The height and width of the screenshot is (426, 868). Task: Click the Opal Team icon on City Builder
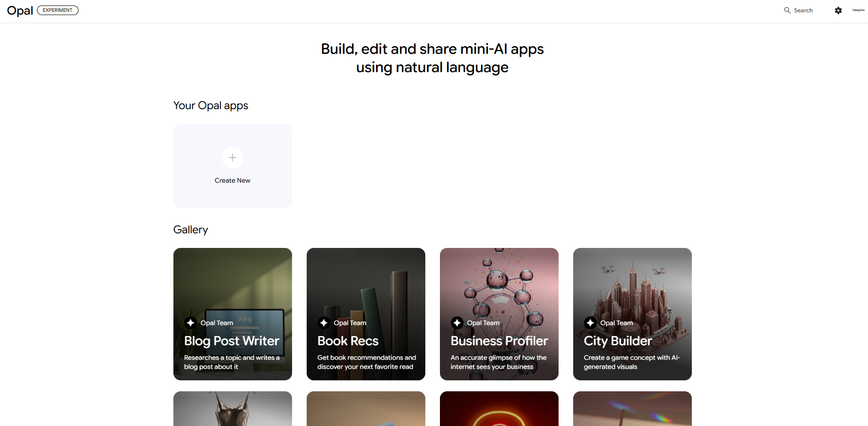pyautogui.click(x=591, y=323)
